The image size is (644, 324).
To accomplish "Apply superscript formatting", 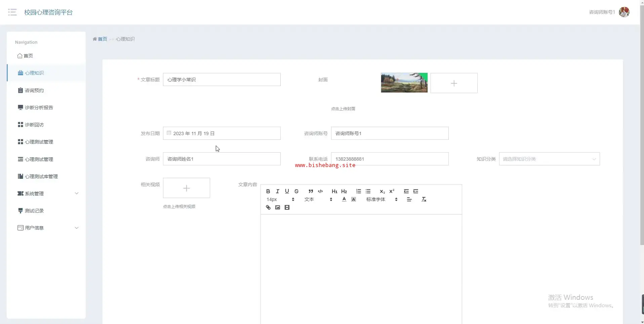I will pos(392,191).
